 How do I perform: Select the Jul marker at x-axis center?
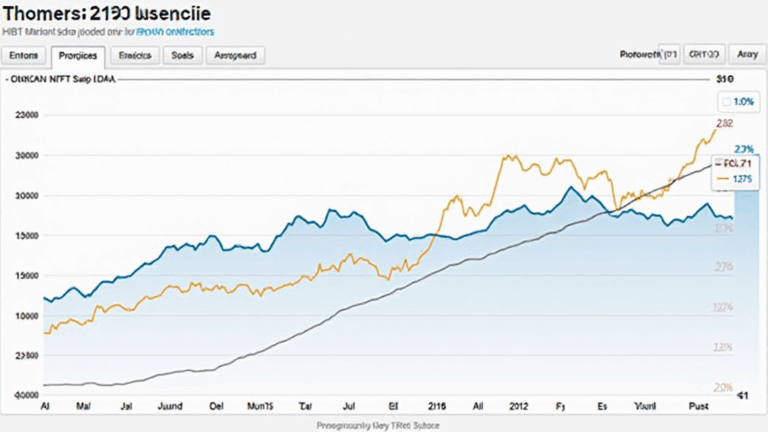pos(348,408)
